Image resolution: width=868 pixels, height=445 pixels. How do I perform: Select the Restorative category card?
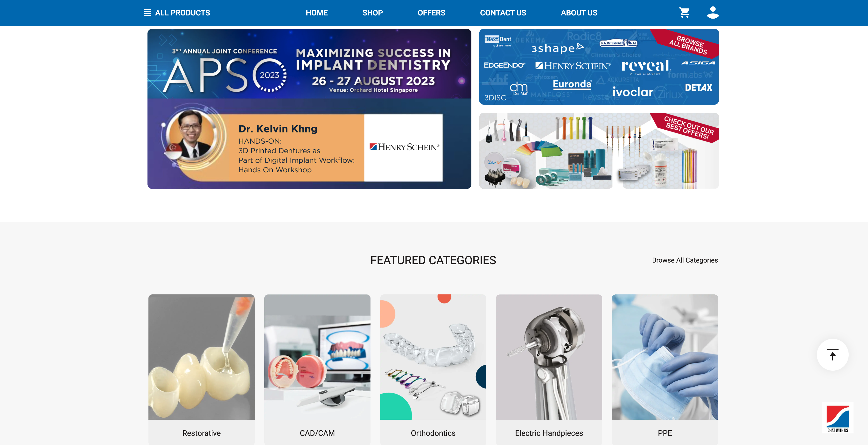pyautogui.click(x=202, y=369)
